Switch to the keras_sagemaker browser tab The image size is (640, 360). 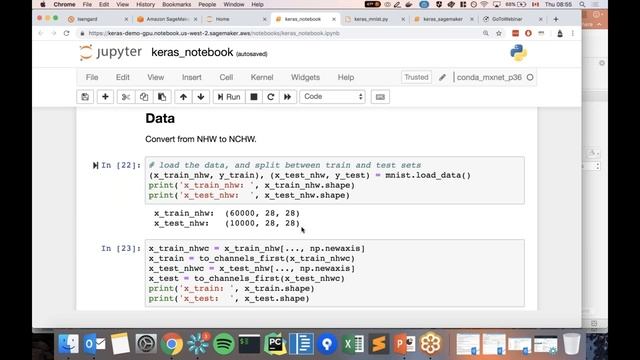pyautogui.click(x=443, y=19)
